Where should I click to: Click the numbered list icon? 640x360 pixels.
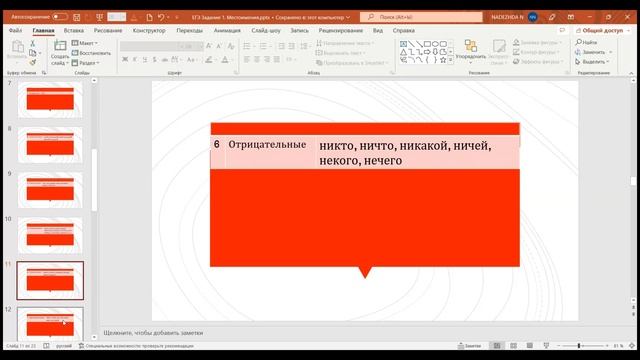pyautogui.click(x=263, y=46)
